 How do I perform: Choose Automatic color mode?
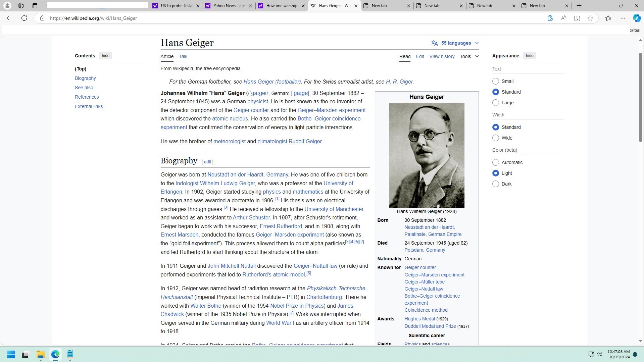point(496,162)
